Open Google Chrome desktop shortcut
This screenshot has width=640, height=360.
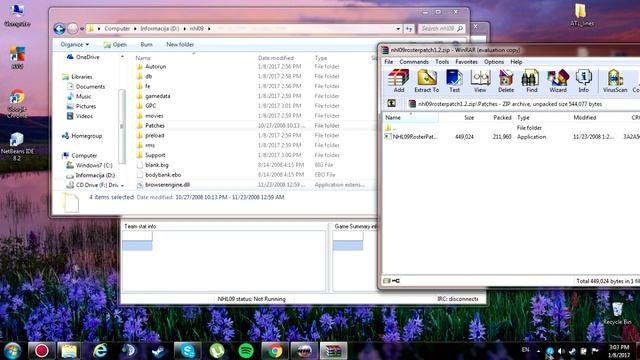(x=17, y=103)
